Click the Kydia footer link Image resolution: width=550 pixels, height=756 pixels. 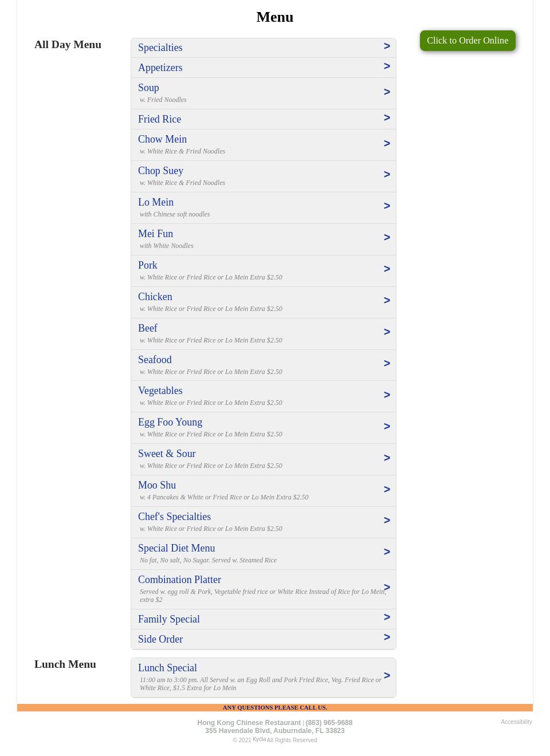tap(259, 739)
